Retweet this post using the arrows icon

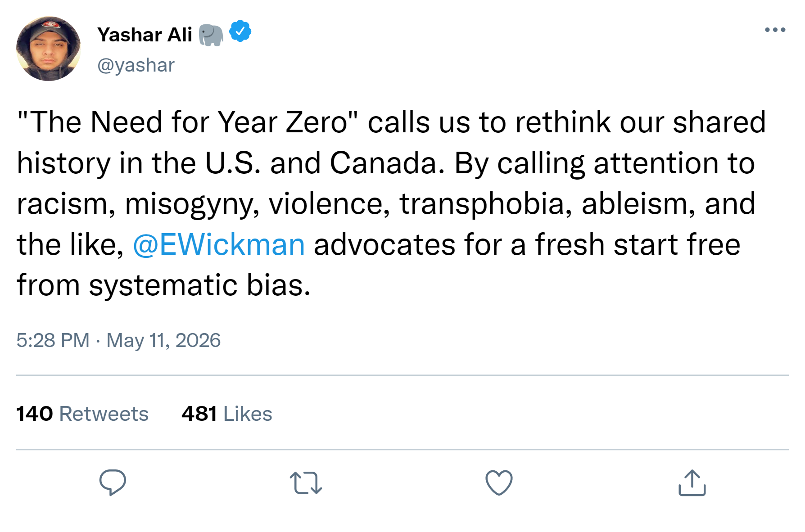click(306, 482)
